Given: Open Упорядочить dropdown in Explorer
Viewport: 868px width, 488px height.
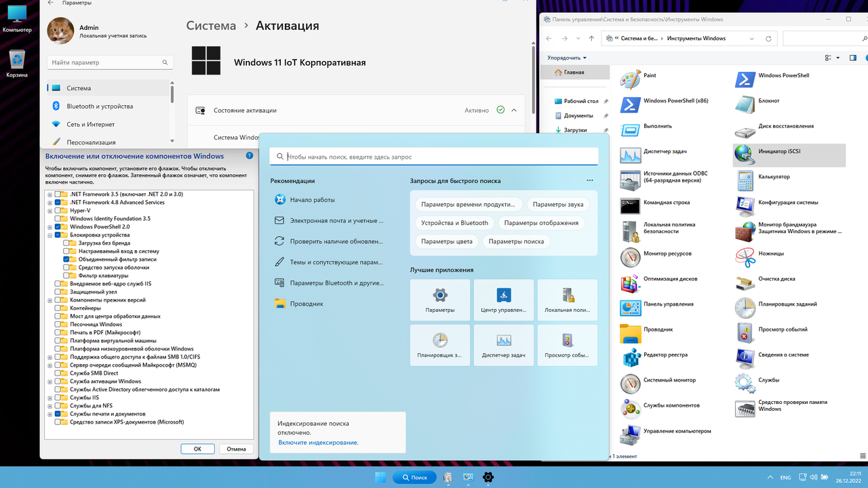Looking at the screenshot, I should (567, 58).
